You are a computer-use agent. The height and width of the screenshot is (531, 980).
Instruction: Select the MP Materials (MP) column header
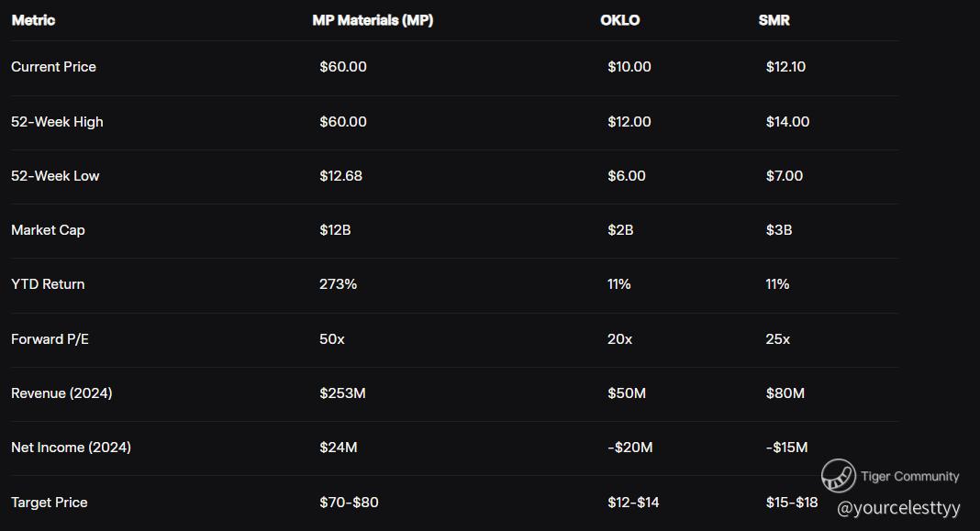pyautogui.click(x=373, y=20)
